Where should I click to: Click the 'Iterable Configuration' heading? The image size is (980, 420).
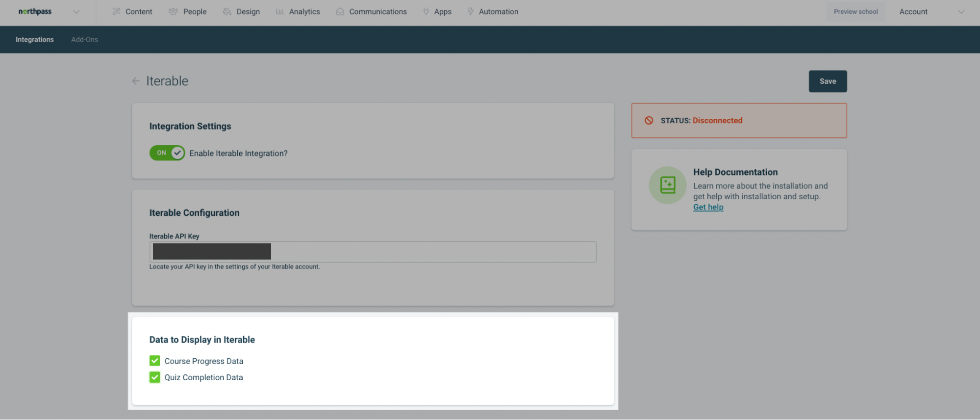click(195, 213)
